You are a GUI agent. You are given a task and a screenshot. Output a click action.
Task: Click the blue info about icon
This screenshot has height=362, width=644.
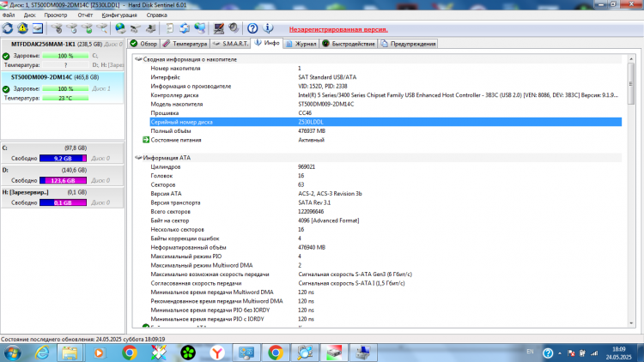click(268, 28)
